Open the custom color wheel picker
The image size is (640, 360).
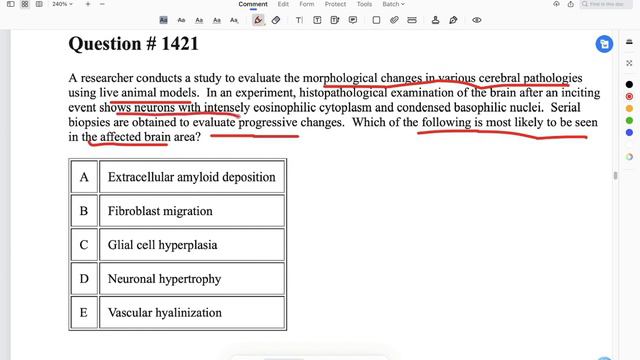point(629,157)
